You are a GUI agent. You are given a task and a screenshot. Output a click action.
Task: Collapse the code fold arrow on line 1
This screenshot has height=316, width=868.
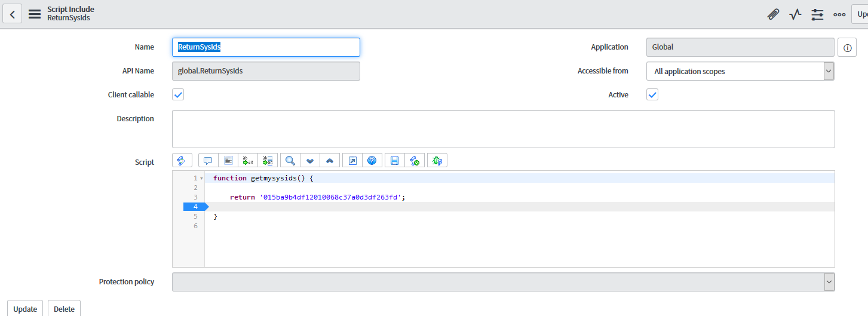pos(202,179)
